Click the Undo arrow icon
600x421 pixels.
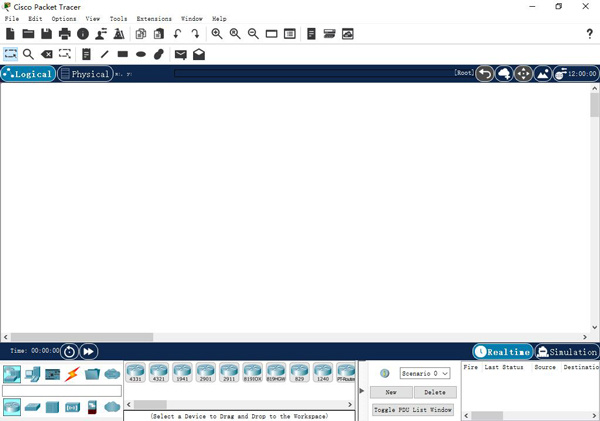[x=178, y=34]
